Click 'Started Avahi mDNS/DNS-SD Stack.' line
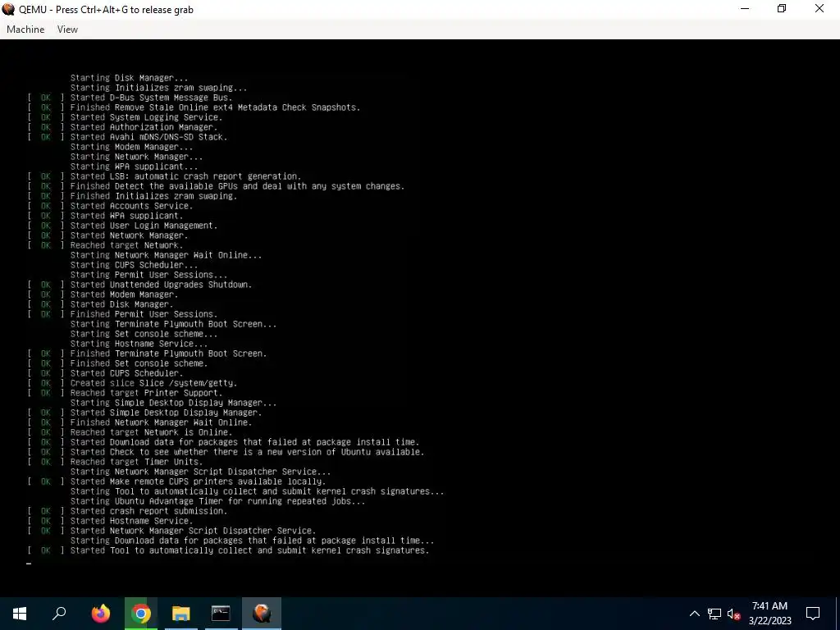840x630 pixels. point(149,137)
